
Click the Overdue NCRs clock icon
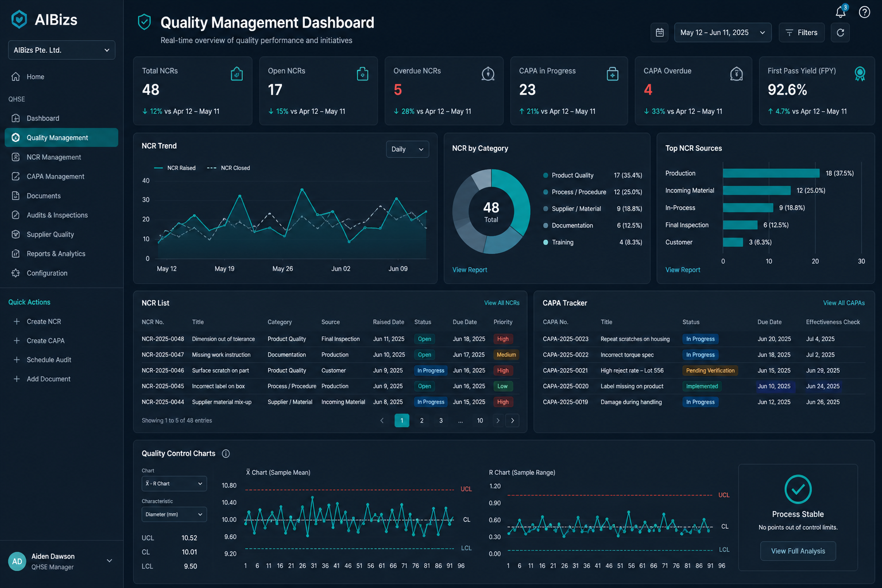coord(488,73)
